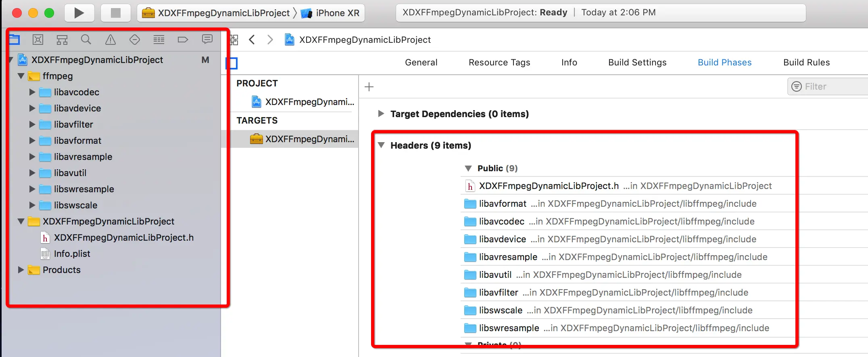The image size is (868, 357).
Task: Open the project navigator folder icon
Action: coord(14,40)
